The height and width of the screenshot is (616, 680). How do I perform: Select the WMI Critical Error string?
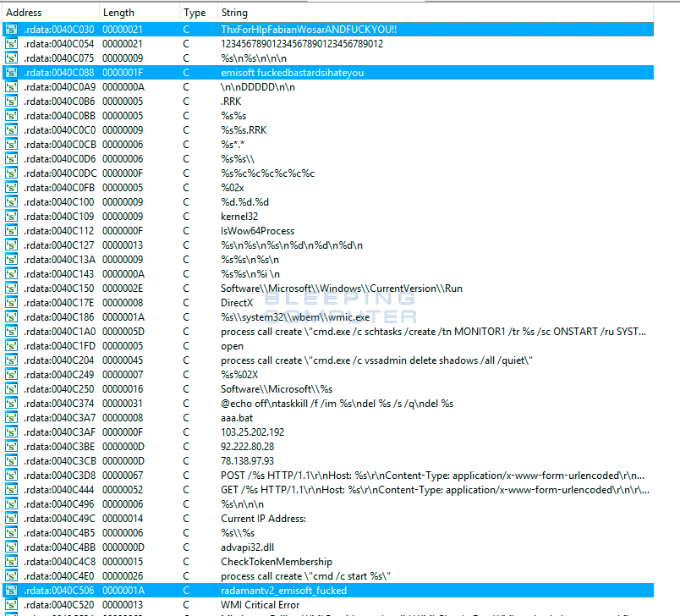[x=260, y=605]
